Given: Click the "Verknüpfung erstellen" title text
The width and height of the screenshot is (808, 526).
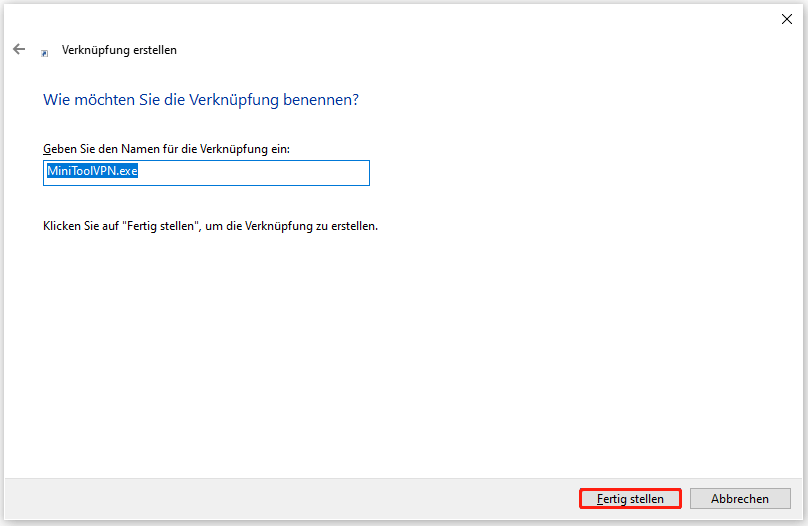Looking at the screenshot, I should coord(119,50).
